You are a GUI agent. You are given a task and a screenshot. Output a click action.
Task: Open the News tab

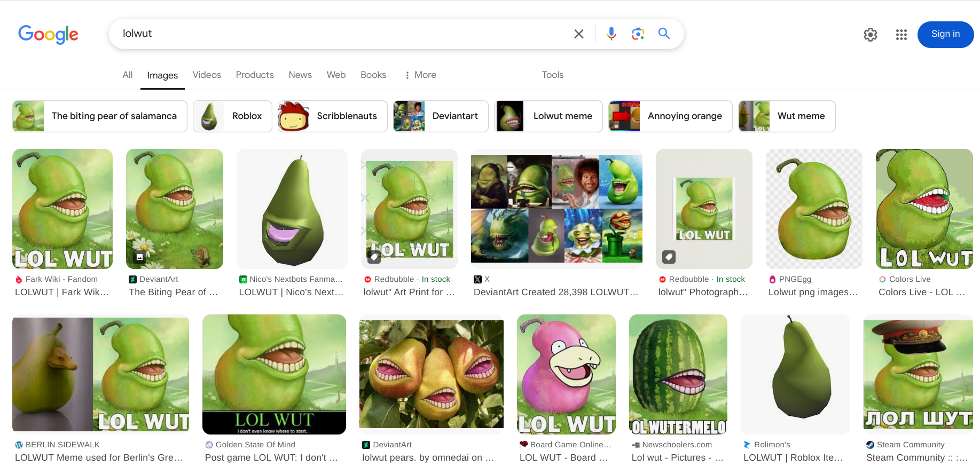[x=300, y=75]
